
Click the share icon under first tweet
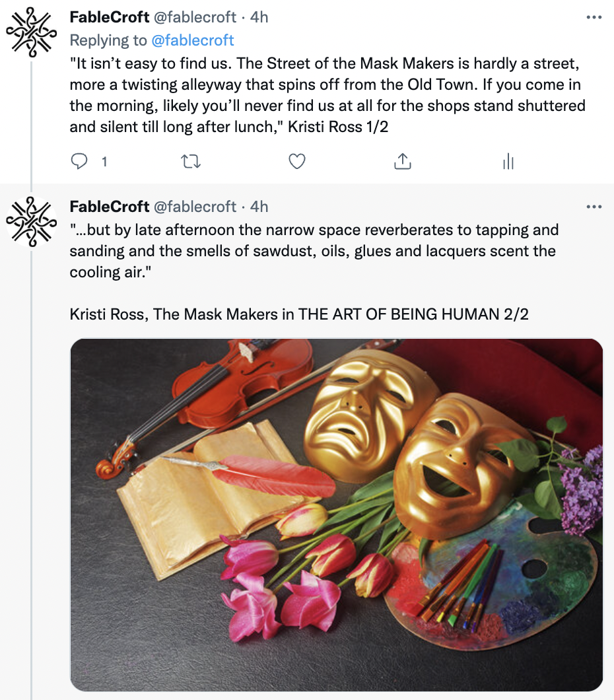pos(403,161)
